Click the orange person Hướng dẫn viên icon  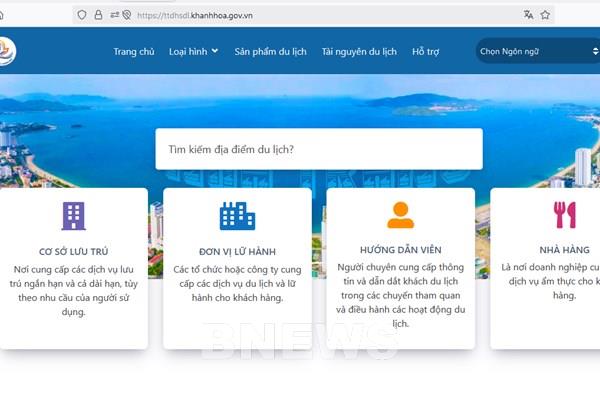400,215
